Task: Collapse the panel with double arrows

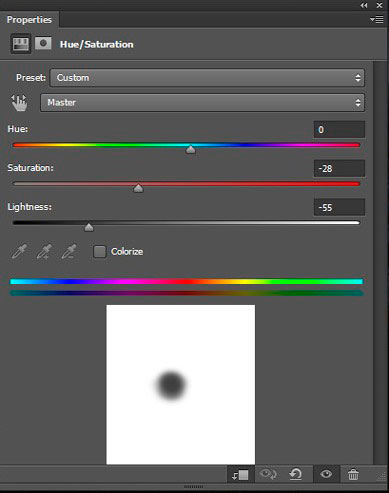Action: coord(364,5)
